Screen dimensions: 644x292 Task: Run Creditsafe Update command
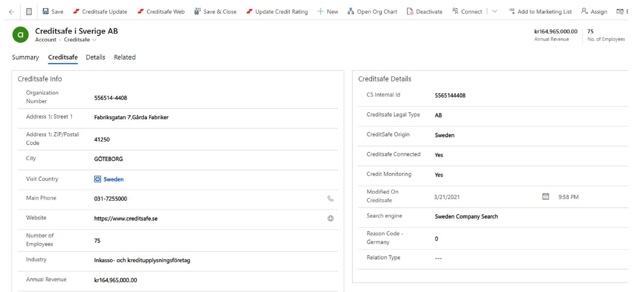click(x=100, y=12)
